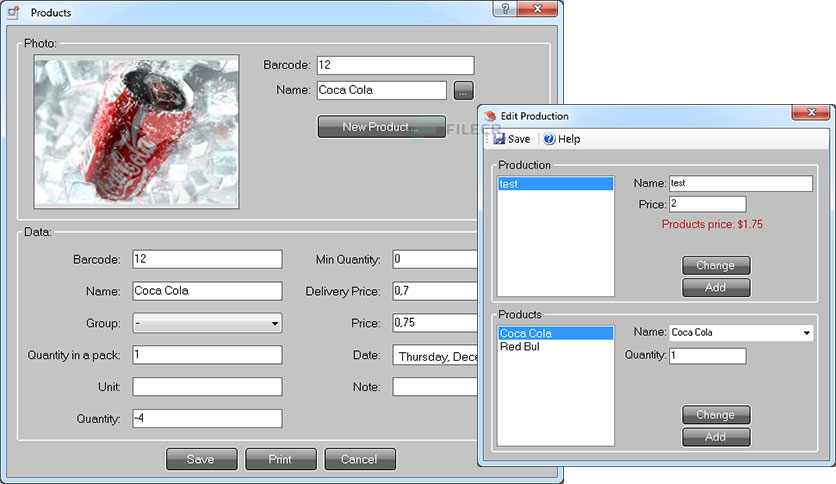Click Change button in Products section
836x484 pixels.
(716, 414)
